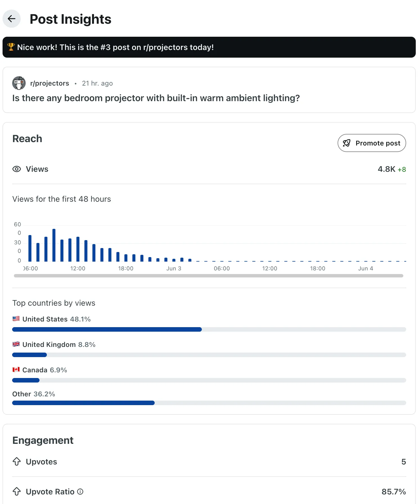Click the 'Jun 3' chart axis label
This screenshot has height=504, width=420.
click(x=174, y=268)
